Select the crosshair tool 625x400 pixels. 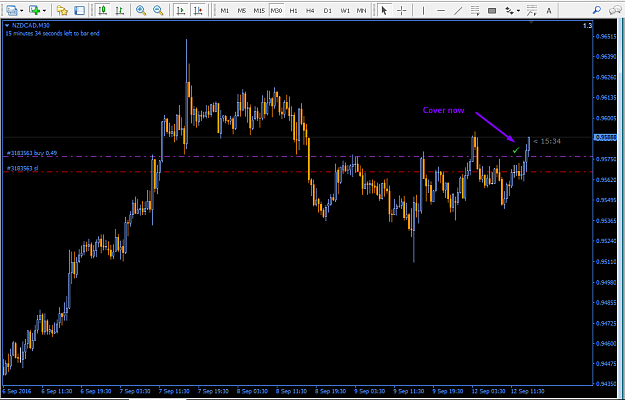click(402, 10)
